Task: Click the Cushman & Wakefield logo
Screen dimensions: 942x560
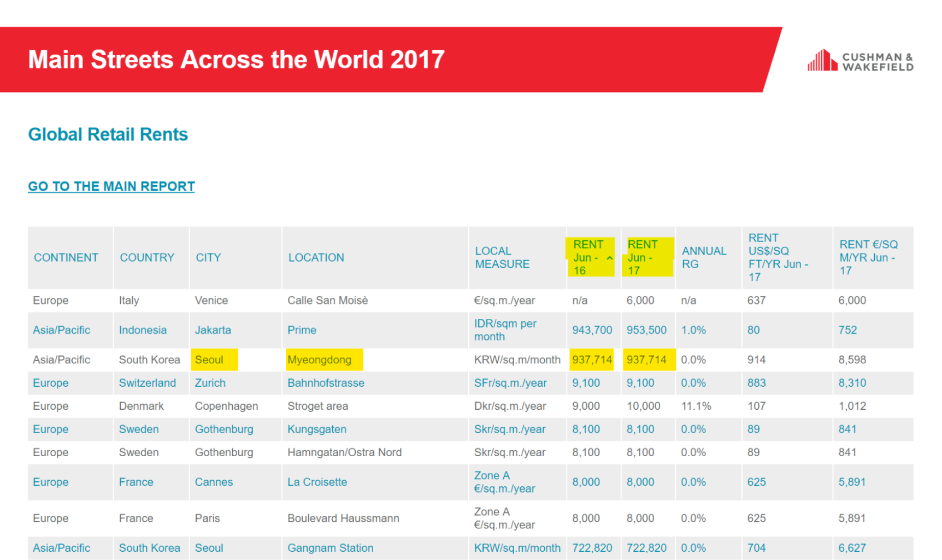Action: coord(861,61)
